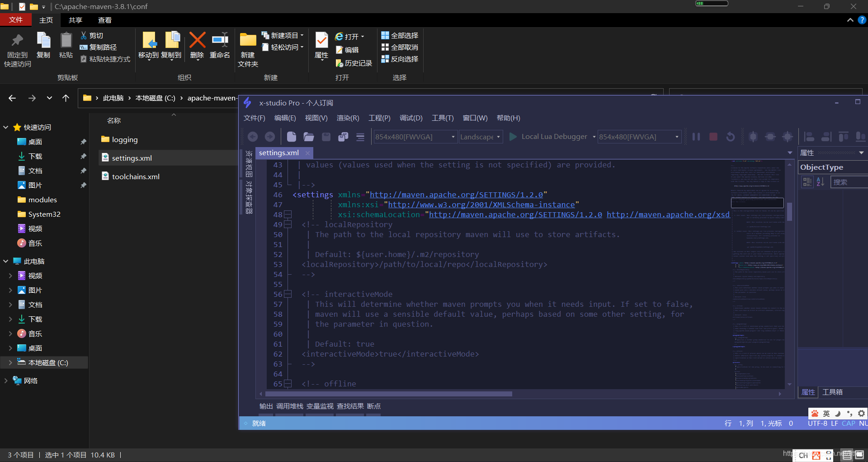The image size is (868, 462).
Task: Select the settings.xml editor tab
Action: point(279,153)
